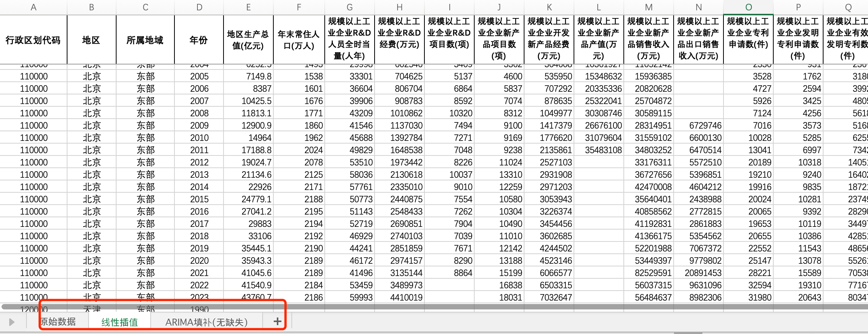Click the 地区生产总值(亿元) header cell

(248, 40)
